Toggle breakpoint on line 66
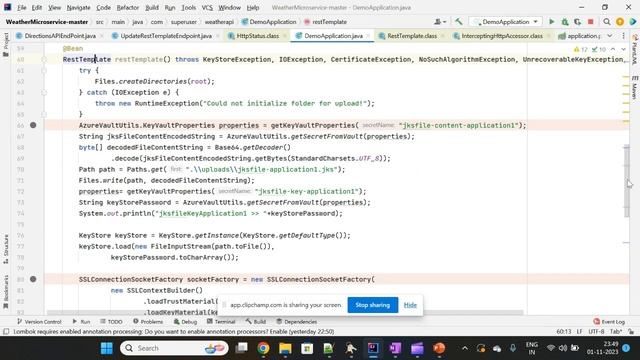Screen dimensions: 640x360 point(33,125)
